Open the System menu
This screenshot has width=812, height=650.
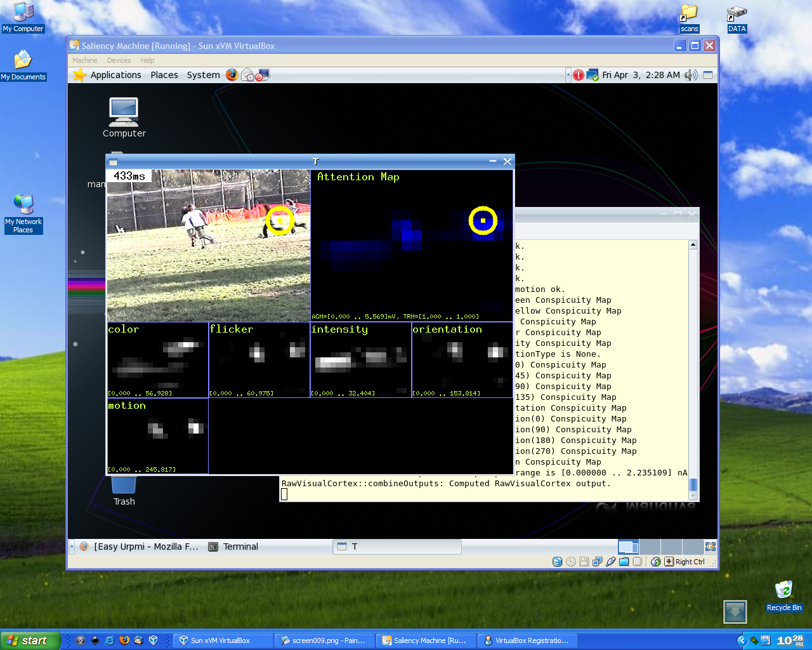203,75
